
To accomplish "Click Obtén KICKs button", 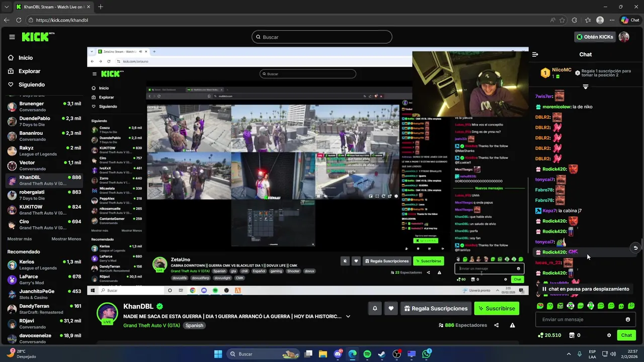I will [595, 37].
